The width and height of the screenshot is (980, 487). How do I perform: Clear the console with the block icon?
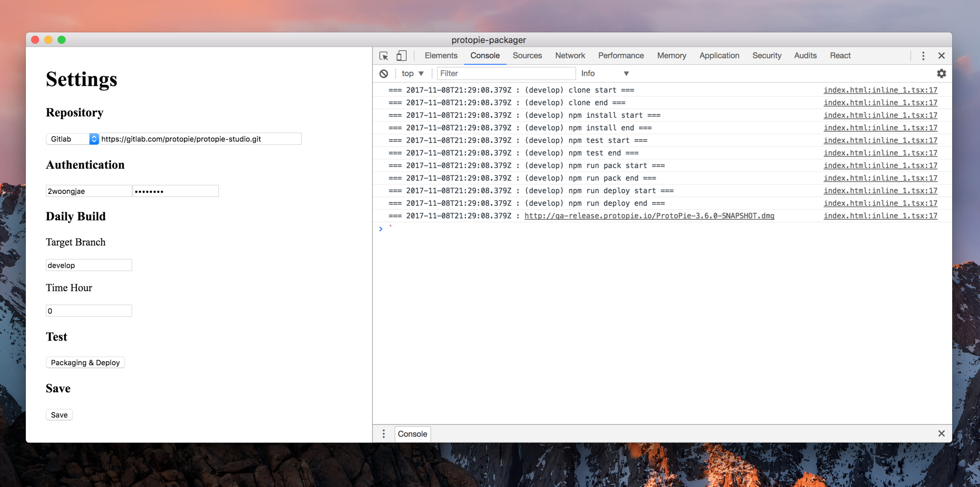click(x=384, y=74)
